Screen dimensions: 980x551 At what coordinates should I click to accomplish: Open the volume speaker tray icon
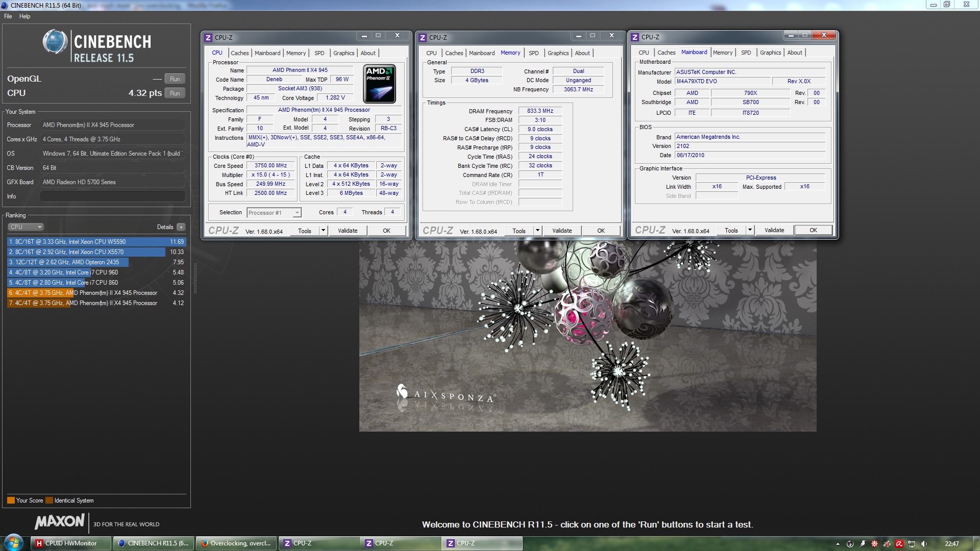point(924,544)
